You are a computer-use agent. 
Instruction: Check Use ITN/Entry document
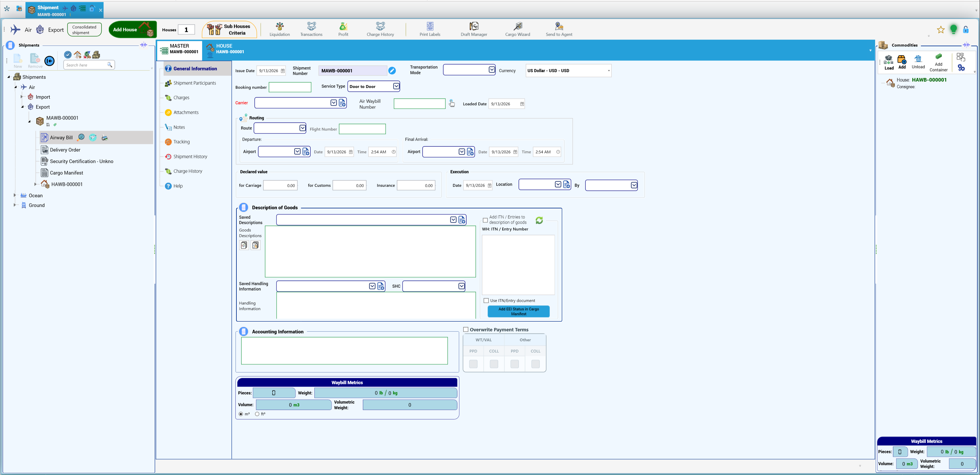tap(486, 301)
